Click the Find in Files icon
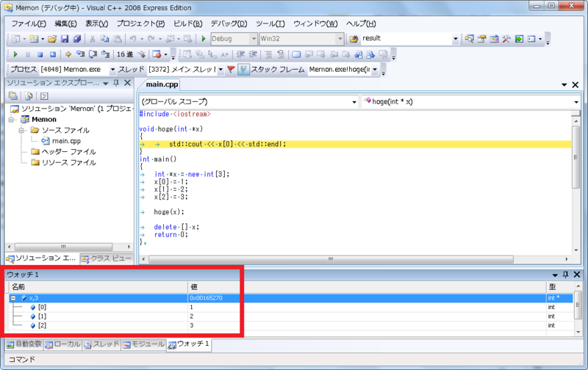The image size is (588, 370). tap(354, 39)
